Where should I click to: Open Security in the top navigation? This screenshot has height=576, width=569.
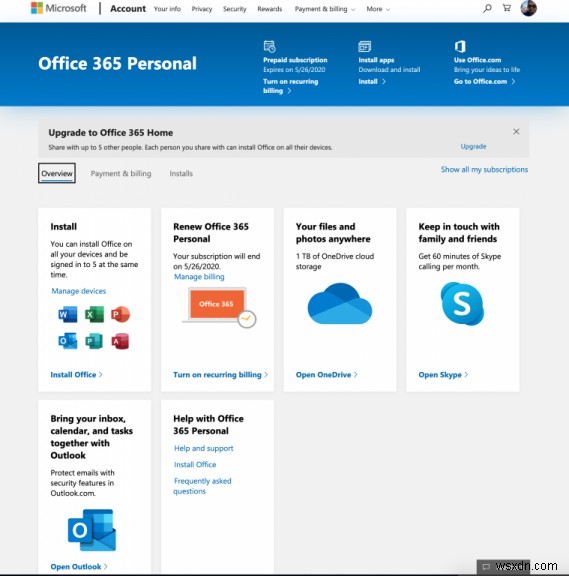234,9
